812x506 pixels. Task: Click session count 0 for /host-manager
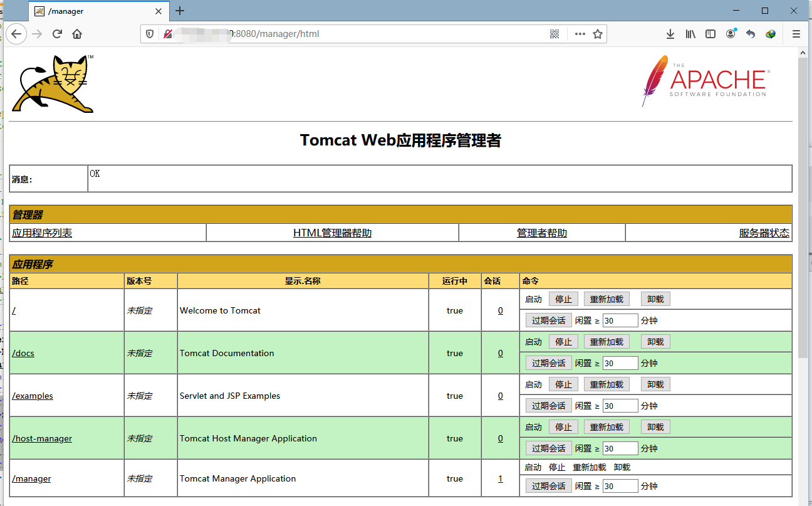click(x=501, y=438)
